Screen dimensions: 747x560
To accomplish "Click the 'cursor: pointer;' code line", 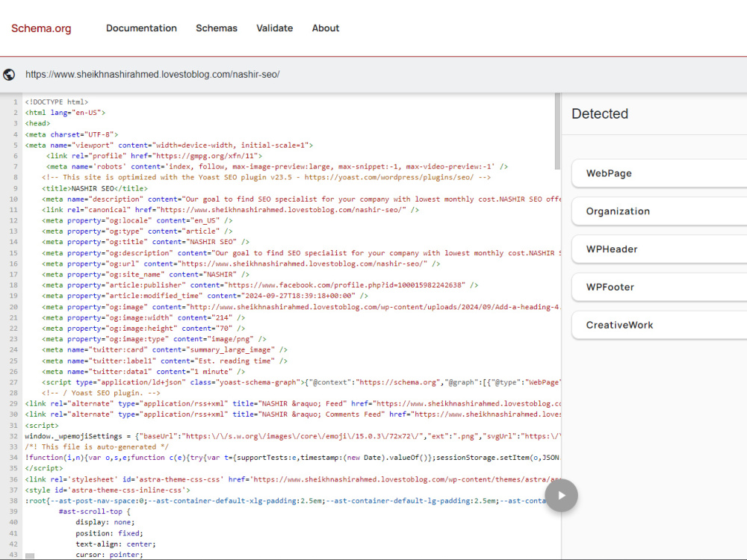I will coord(109,554).
